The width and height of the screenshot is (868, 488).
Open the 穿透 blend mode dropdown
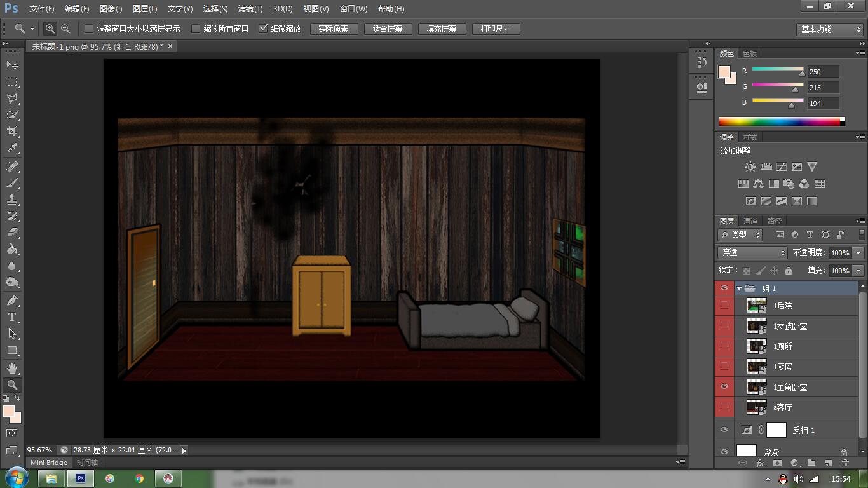click(752, 253)
